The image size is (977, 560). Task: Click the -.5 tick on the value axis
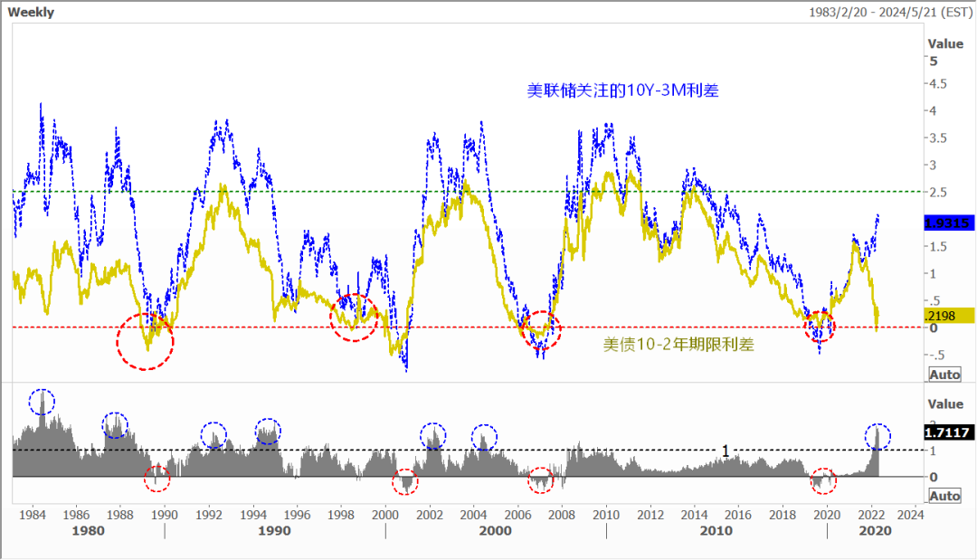[x=936, y=355]
